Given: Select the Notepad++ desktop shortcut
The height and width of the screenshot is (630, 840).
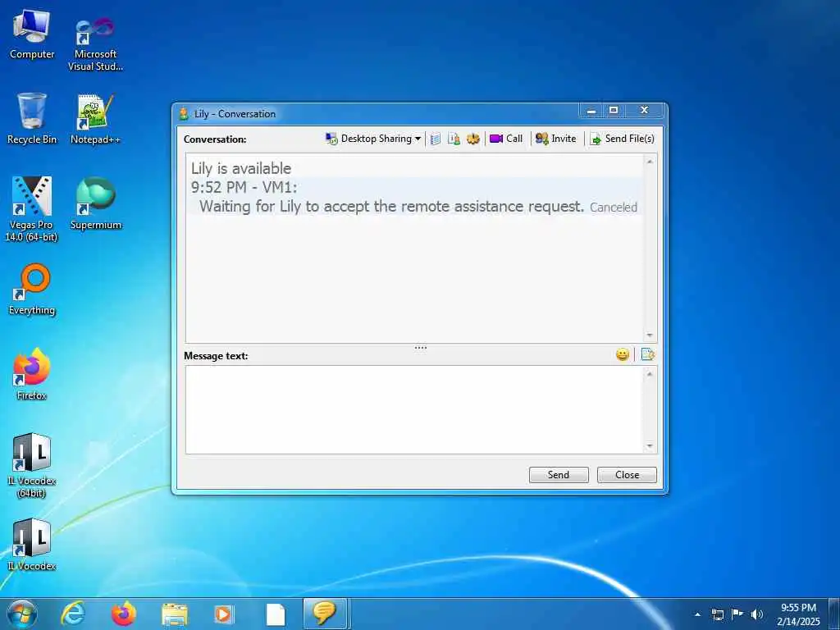Looking at the screenshot, I should point(95,119).
